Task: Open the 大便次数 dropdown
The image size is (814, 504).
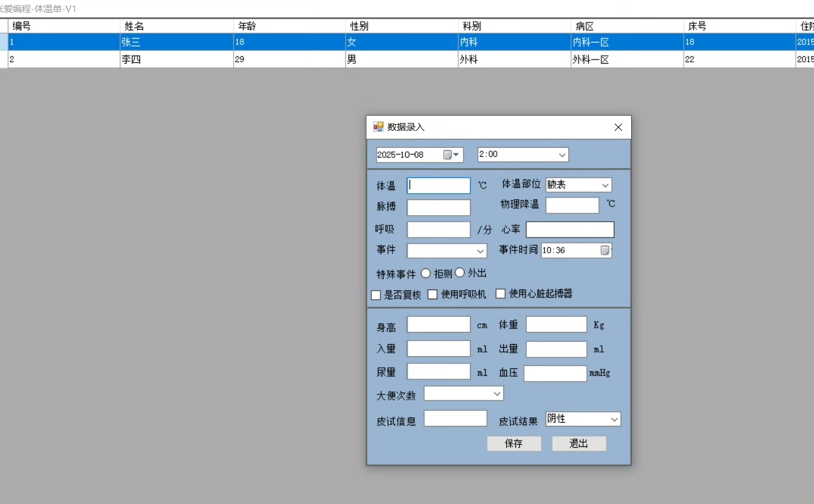Action: (497, 394)
